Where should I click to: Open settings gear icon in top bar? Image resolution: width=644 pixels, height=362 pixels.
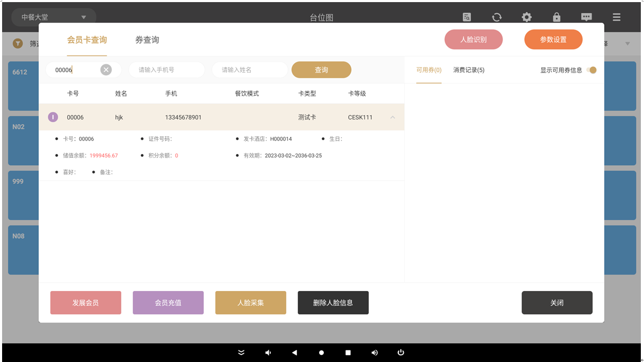coord(527,17)
